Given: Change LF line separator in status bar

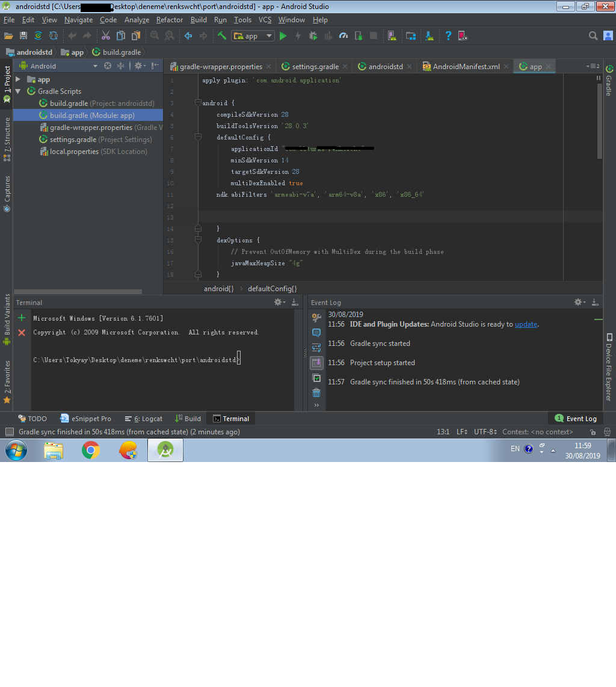Looking at the screenshot, I should pos(462,431).
